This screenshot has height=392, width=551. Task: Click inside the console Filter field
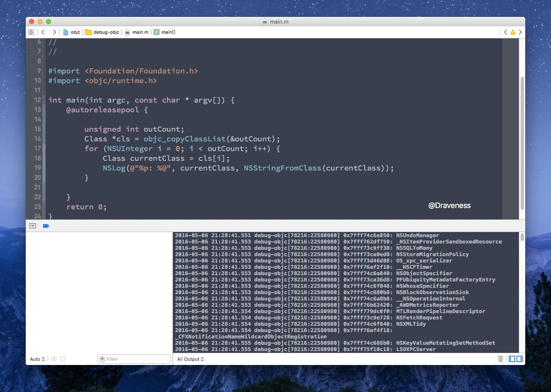(x=135, y=359)
